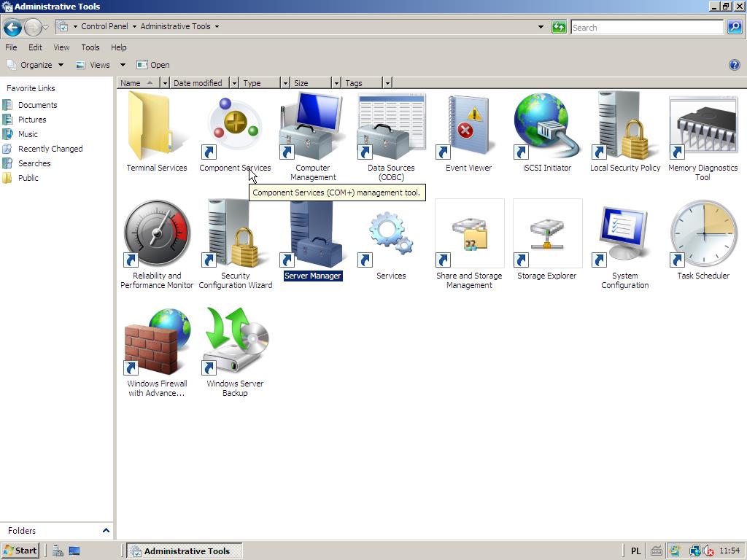Open the Edit menu

(x=35, y=47)
